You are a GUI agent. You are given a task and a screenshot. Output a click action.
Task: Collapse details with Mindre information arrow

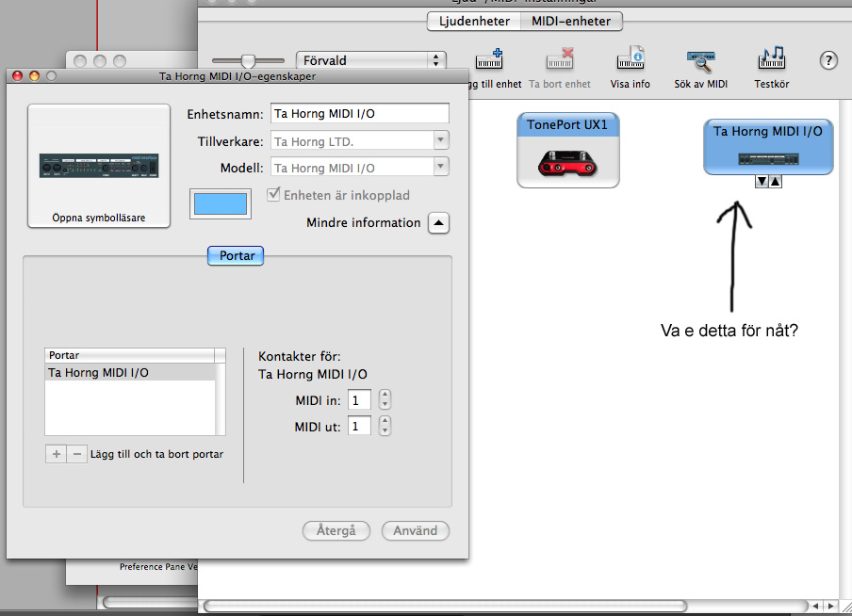pyautogui.click(x=438, y=222)
